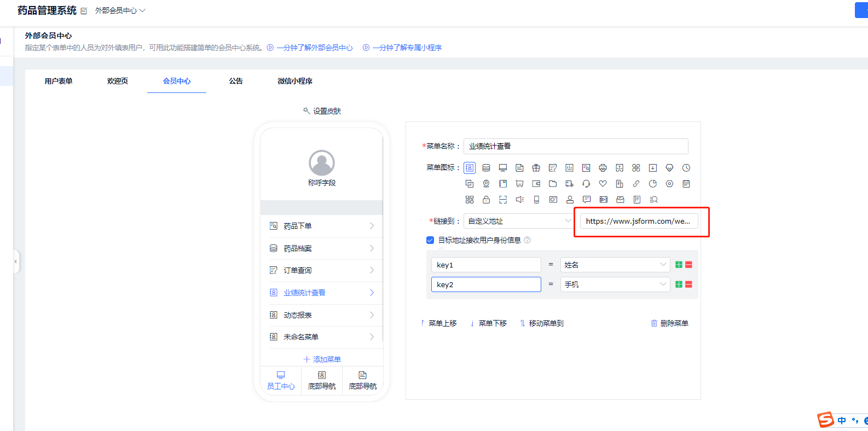868x431 pixels.
Task: Select the padlock menu icon
Action: pos(486,200)
